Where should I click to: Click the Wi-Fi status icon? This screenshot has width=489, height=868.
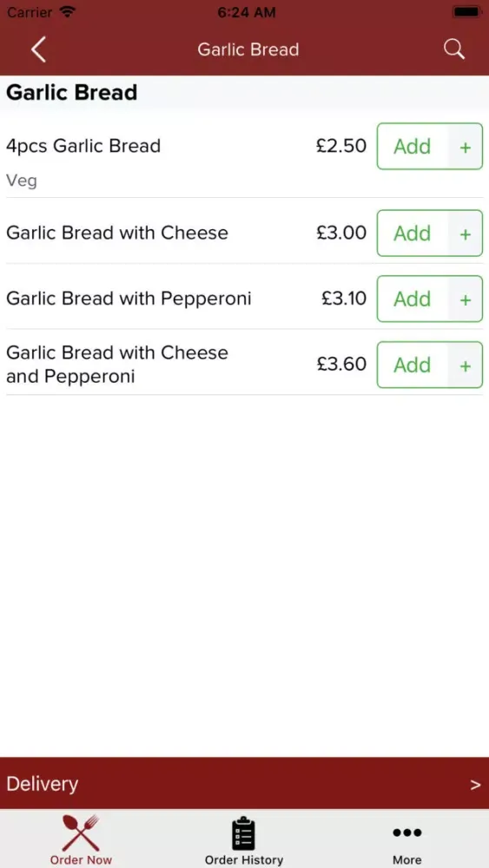coord(68,11)
